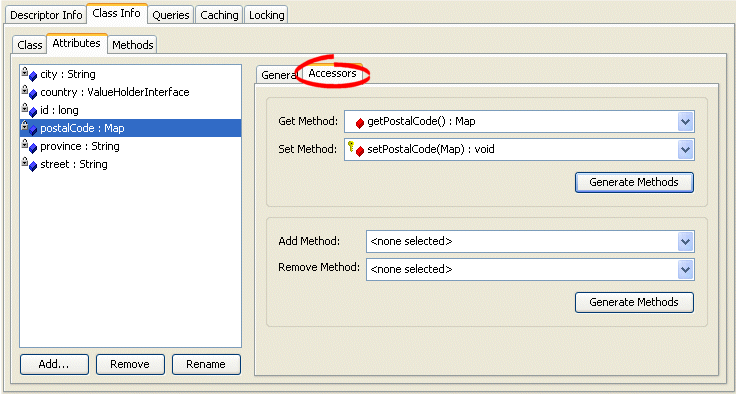Open the Add Method dropdown arrow
Screen dimensions: 736x394
[686, 242]
